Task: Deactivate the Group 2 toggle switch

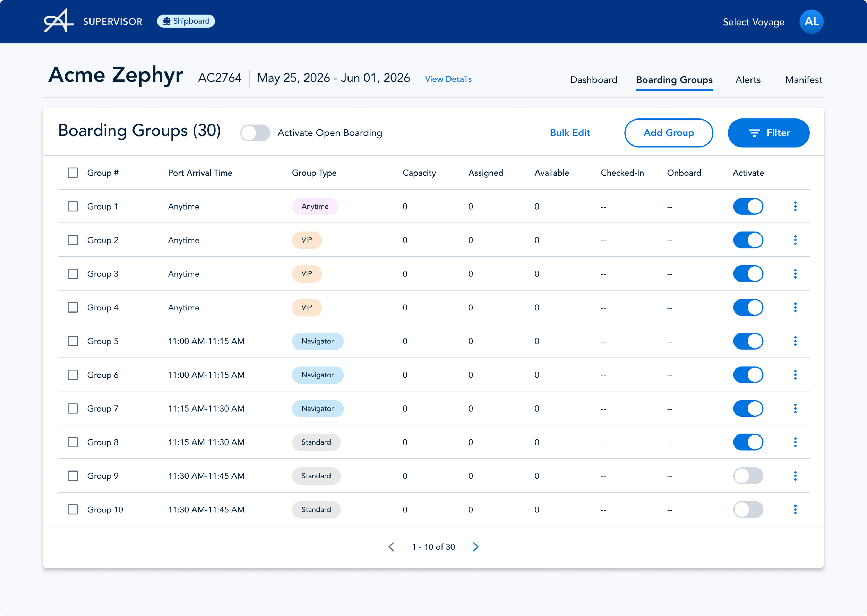Action: point(748,240)
